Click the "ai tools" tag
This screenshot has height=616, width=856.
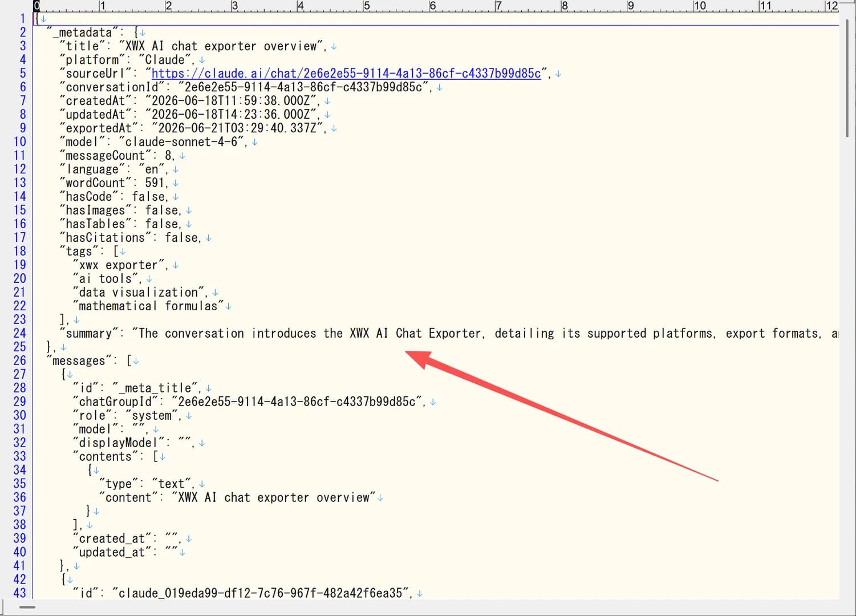(x=106, y=279)
